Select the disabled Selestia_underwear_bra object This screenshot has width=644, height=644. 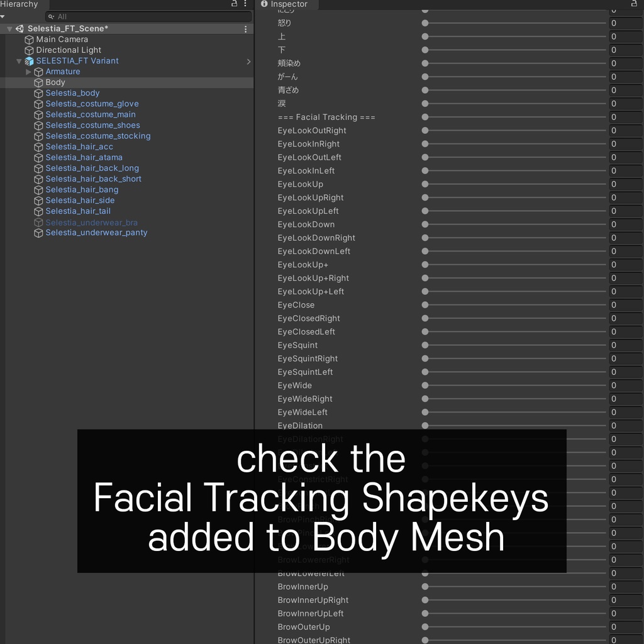[91, 222]
